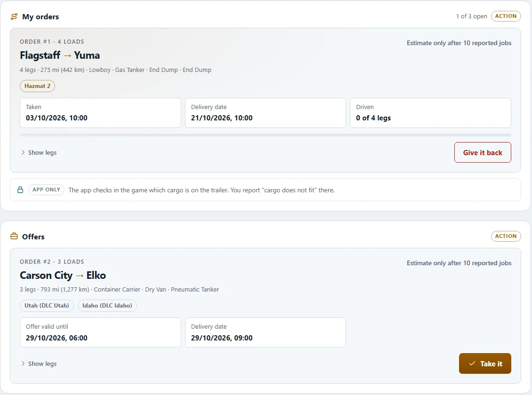Click the My orders route icon

click(x=14, y=16)
